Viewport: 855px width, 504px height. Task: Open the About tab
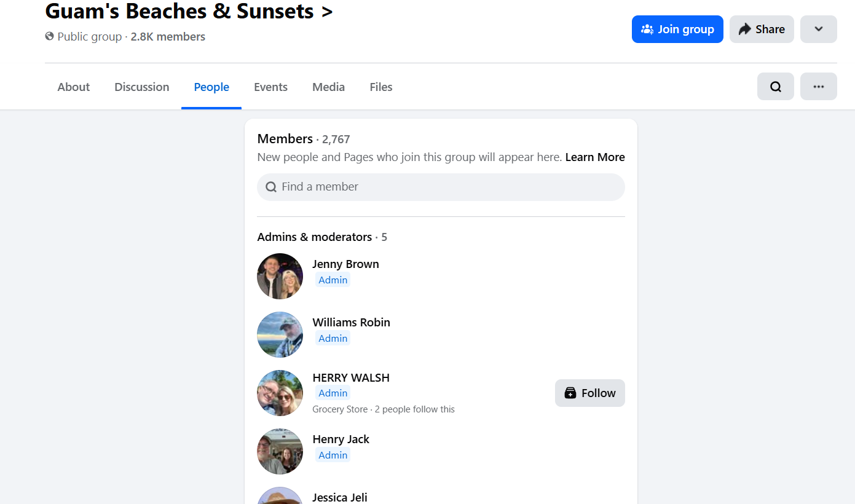point(74,87)
